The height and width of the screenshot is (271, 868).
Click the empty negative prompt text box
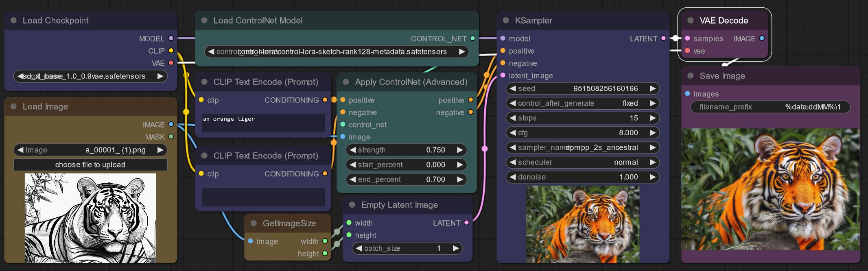coord(263,197)
